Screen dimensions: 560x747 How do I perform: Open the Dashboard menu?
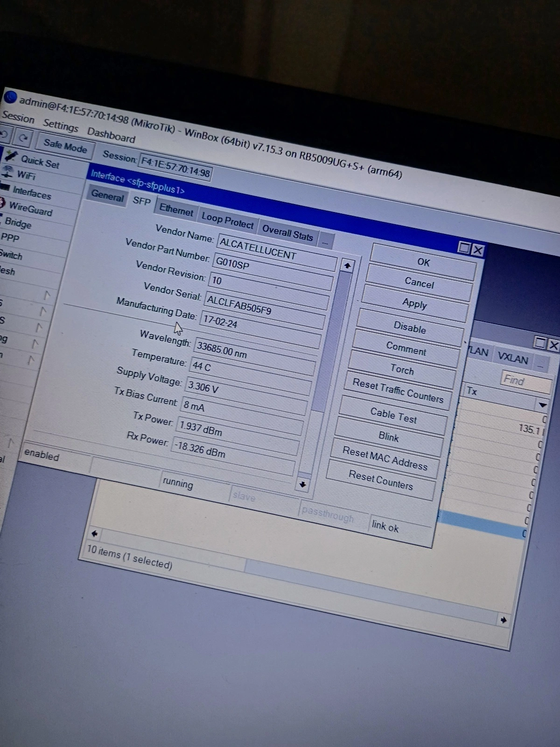111,135
